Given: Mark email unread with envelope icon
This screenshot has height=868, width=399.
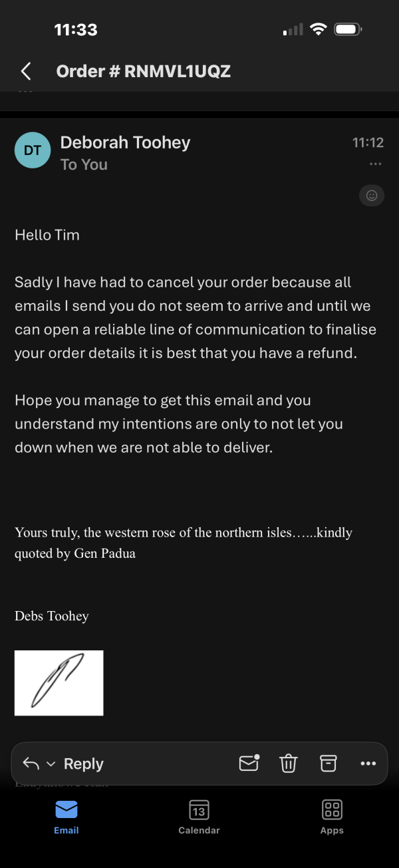Looking at the screenshot, I should tap(249, 763).
